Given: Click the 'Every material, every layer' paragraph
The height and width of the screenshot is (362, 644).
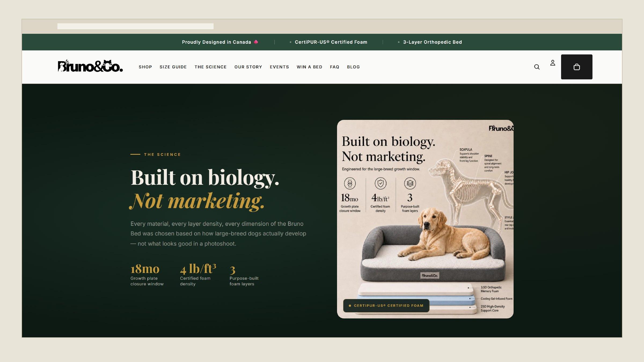Looking at the screenshot, I should point(218,234).
